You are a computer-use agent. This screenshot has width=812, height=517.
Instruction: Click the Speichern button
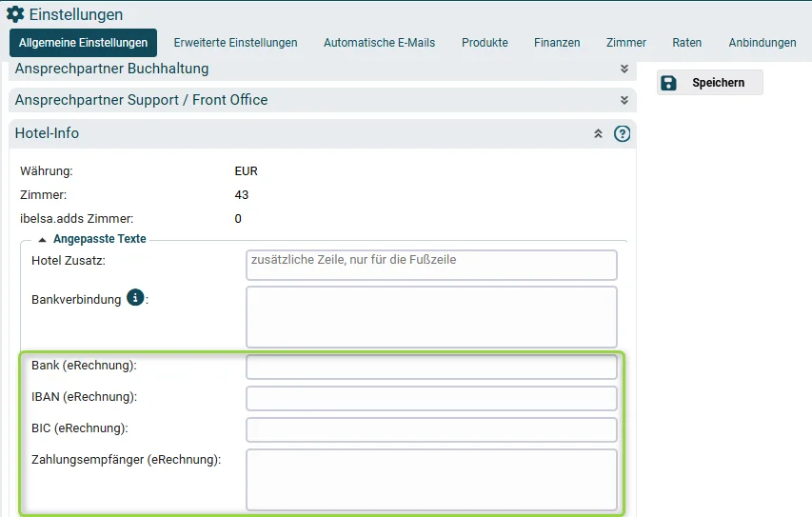710,83
